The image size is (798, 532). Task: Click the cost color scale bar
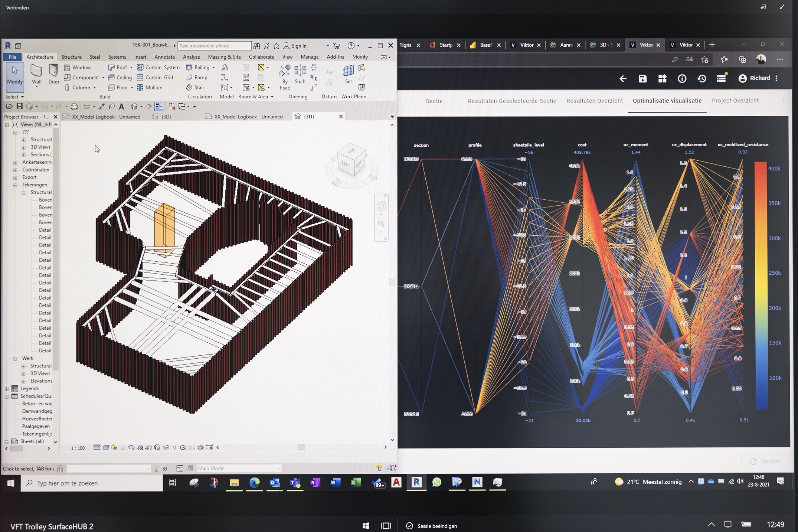[x=761, y=286]
